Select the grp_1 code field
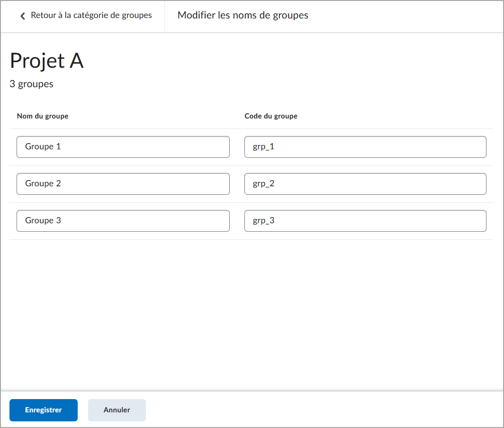Image resolution: width=504 pixels, height=428 pixels. click(365, 147)
